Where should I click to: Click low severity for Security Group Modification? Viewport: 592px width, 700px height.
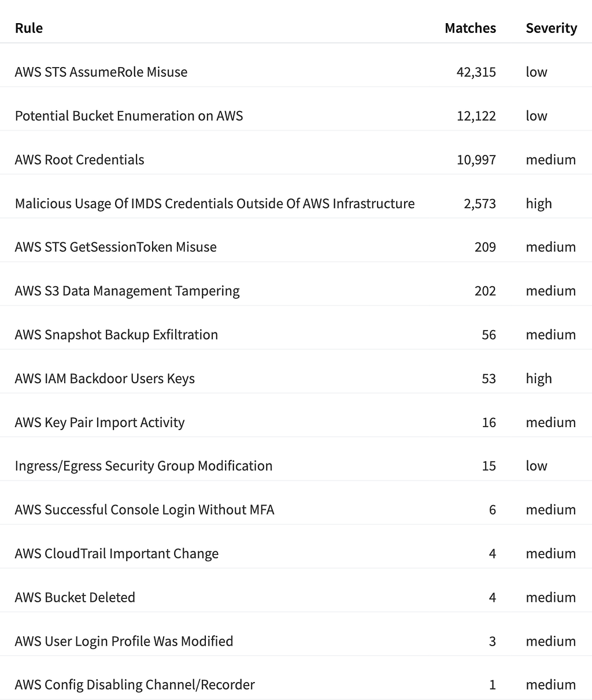[x=536, y=466]
